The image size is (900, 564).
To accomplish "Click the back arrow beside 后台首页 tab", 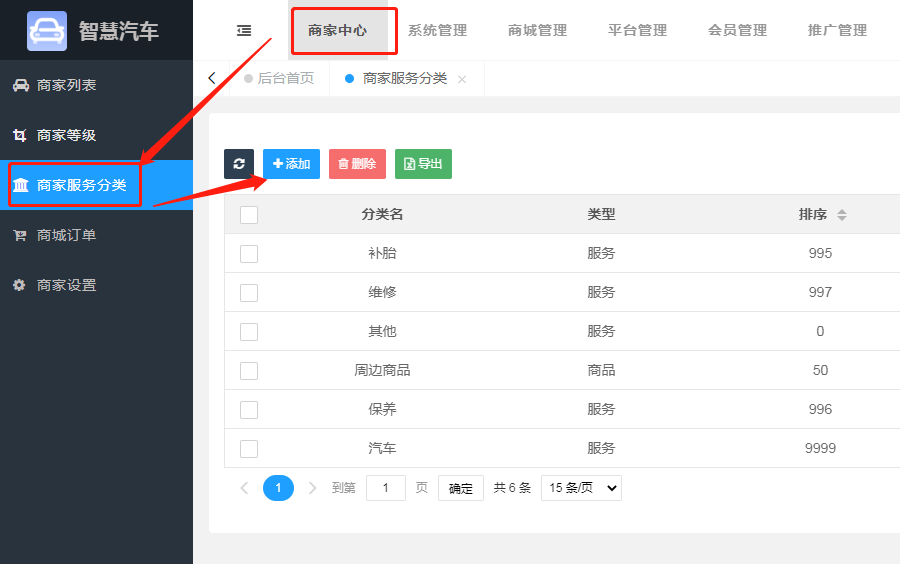I will tap(212, 78).
